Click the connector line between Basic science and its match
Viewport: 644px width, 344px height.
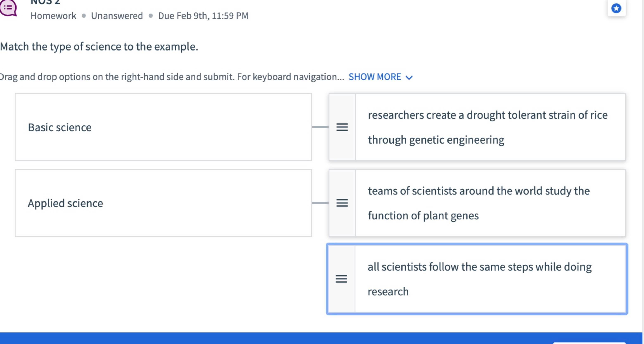click(x=321, y=127)
